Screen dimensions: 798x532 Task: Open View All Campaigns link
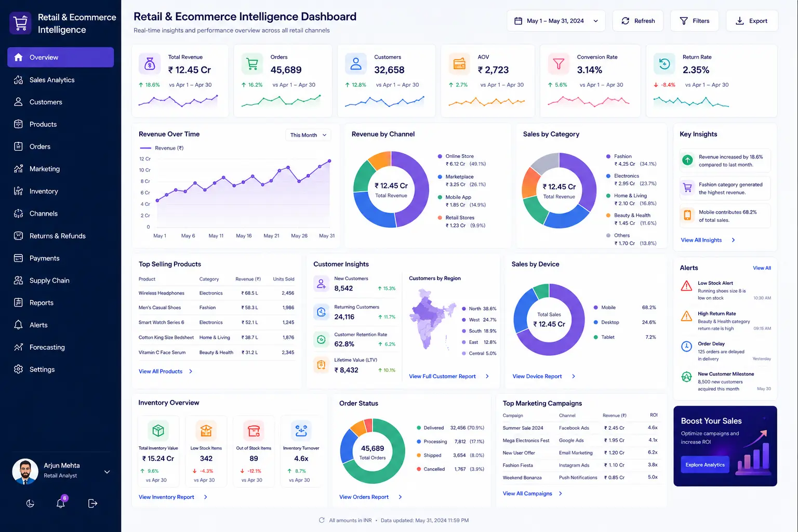[532, 494]
